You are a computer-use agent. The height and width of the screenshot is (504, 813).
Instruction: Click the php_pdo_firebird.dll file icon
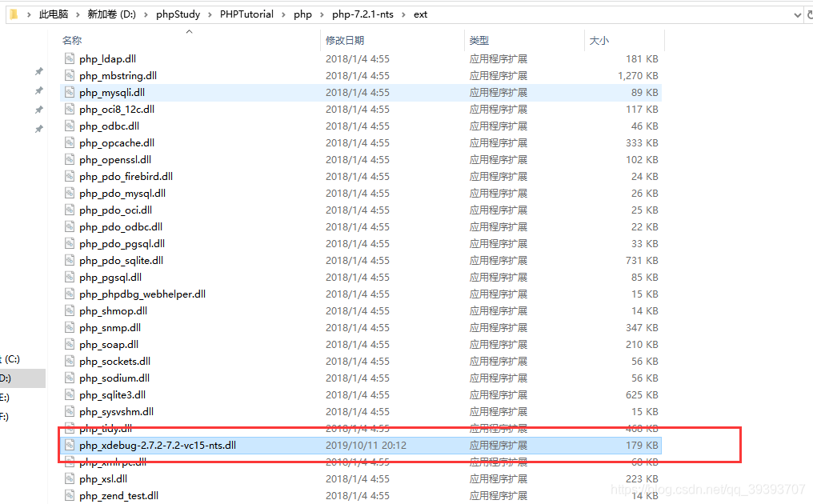[70, 176]
